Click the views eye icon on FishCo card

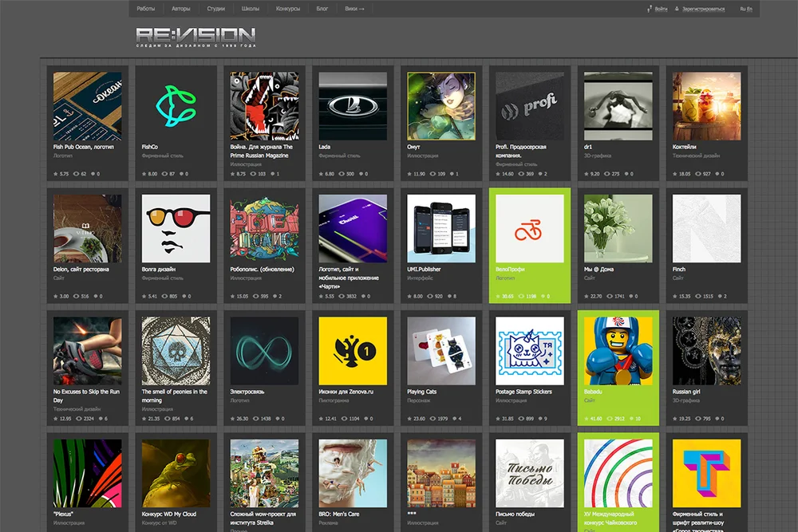[164, 174]
